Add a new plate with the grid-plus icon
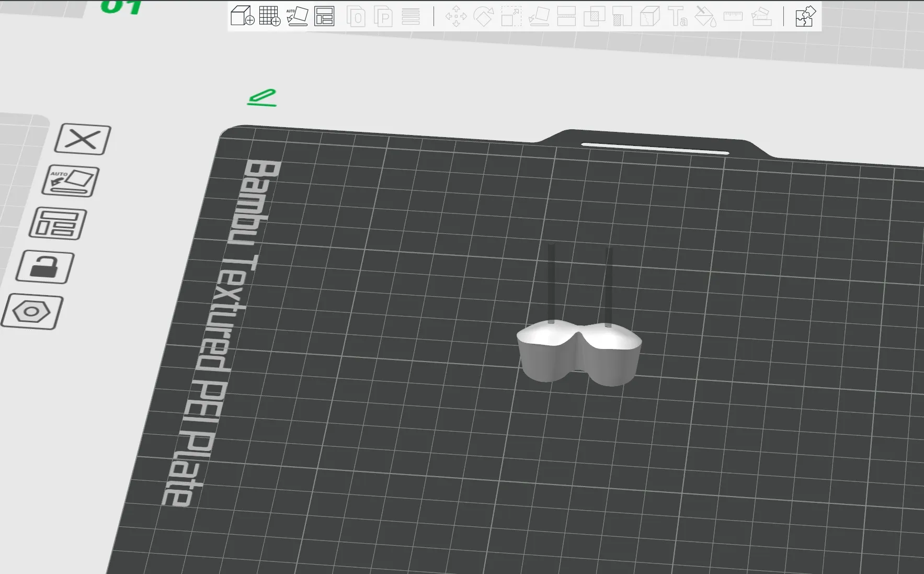924x574 pixels. tap(270, 16)
